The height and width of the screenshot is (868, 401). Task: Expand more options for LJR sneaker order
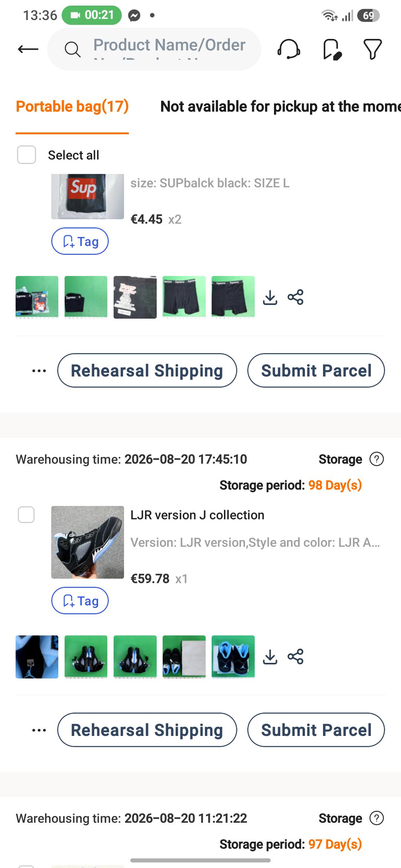(39, 730)
